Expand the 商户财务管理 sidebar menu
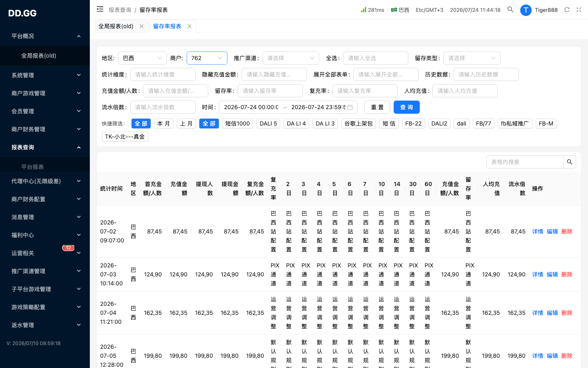This screenshot has height=368, width=588. pyautogui.click(x=45, y=129)
